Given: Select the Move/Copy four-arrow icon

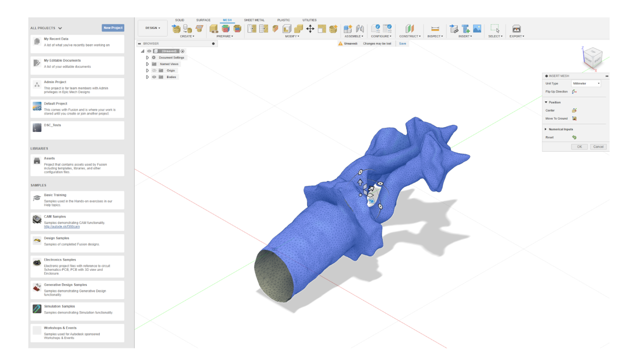Looking at the screenshot, I should pyautogui.click(x=310, y=29).
